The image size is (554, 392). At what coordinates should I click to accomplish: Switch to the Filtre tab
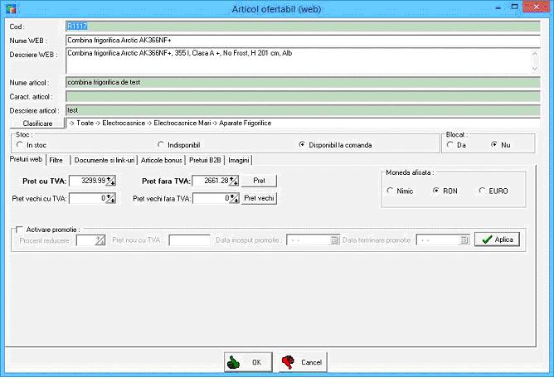click(57, 160)
